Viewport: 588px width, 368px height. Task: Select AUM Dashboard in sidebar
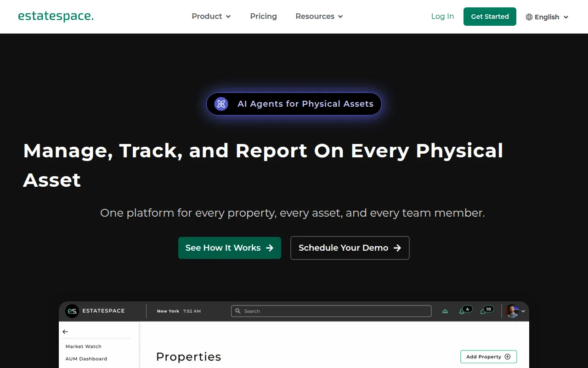pyautogui.click(x=86, y=359)
